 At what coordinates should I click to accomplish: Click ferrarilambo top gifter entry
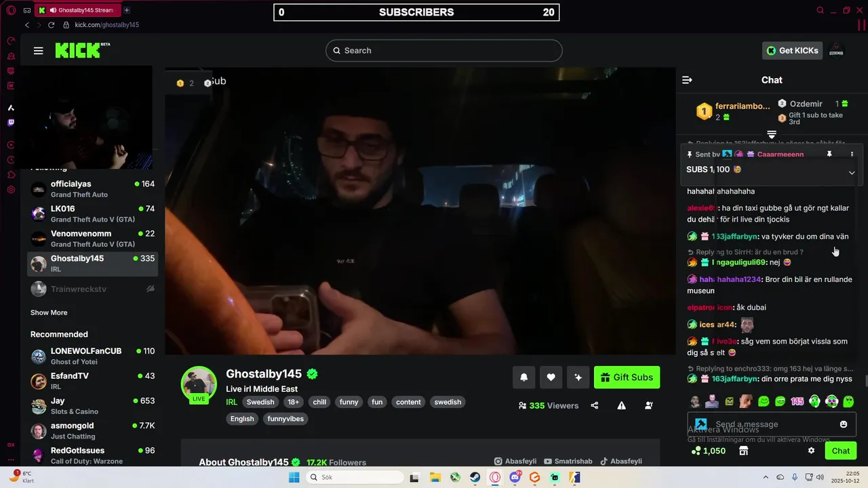pos(734,111)
